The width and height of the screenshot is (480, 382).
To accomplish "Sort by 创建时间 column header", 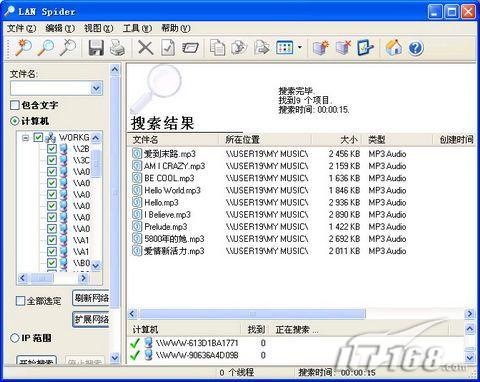I will pyautogui.click(x=454, y=139).
